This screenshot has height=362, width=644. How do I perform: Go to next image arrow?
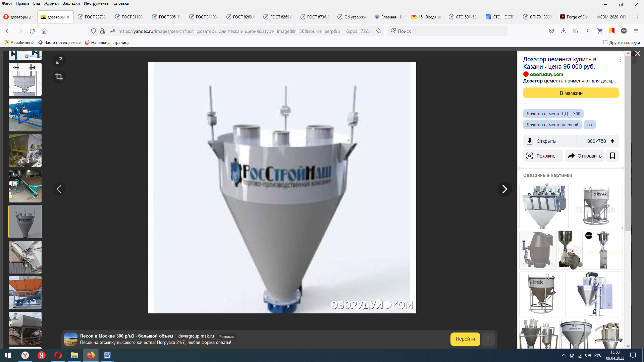(x=504, y=189)
